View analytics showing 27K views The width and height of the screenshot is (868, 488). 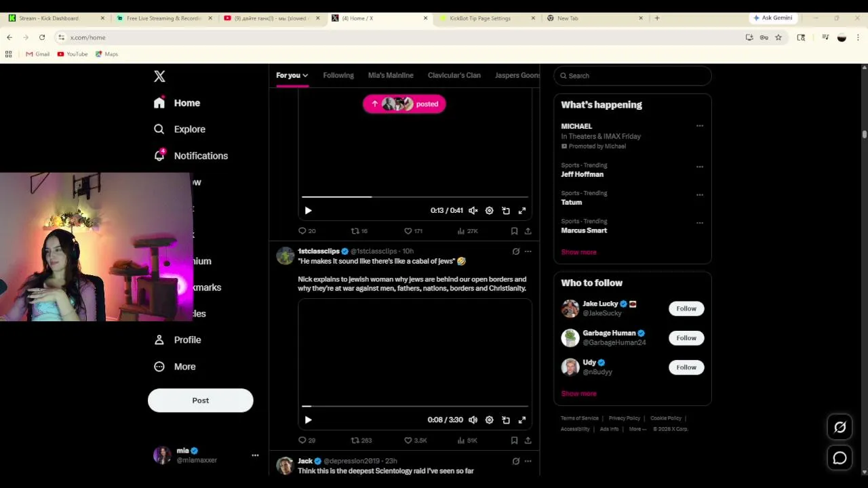(x=468, y=231)
